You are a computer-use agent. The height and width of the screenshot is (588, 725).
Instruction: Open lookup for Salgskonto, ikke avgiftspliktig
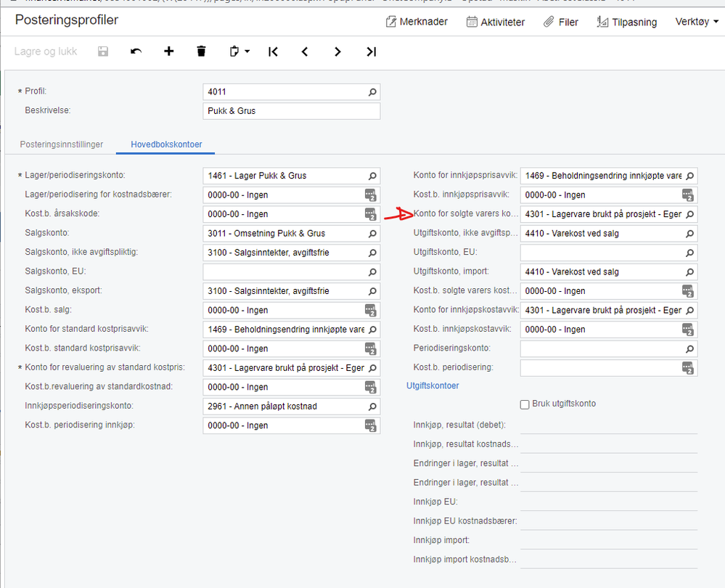pos(372,253)
